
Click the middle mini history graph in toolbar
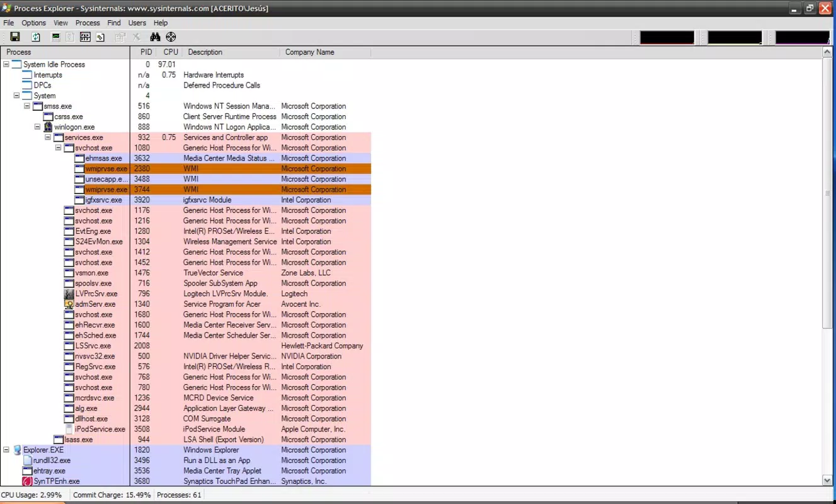tap(735, 37)
